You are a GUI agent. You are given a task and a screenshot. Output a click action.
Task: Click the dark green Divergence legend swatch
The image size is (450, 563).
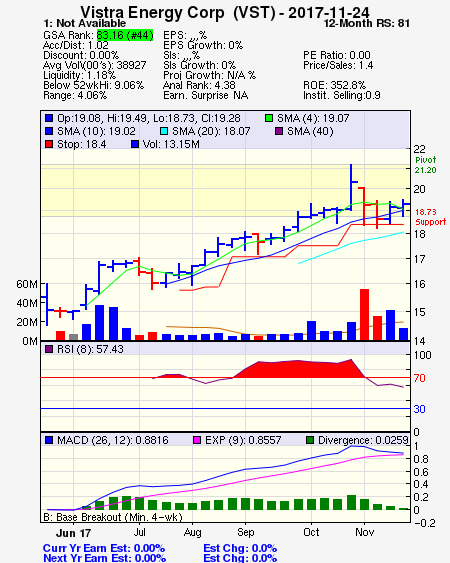[x=310, y=440]
